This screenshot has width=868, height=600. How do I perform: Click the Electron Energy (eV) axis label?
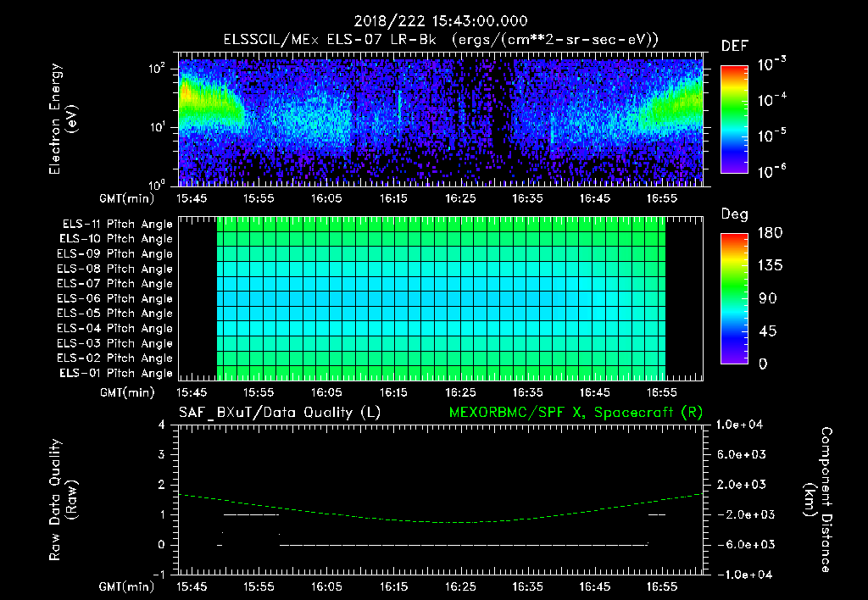pos(63,119)
